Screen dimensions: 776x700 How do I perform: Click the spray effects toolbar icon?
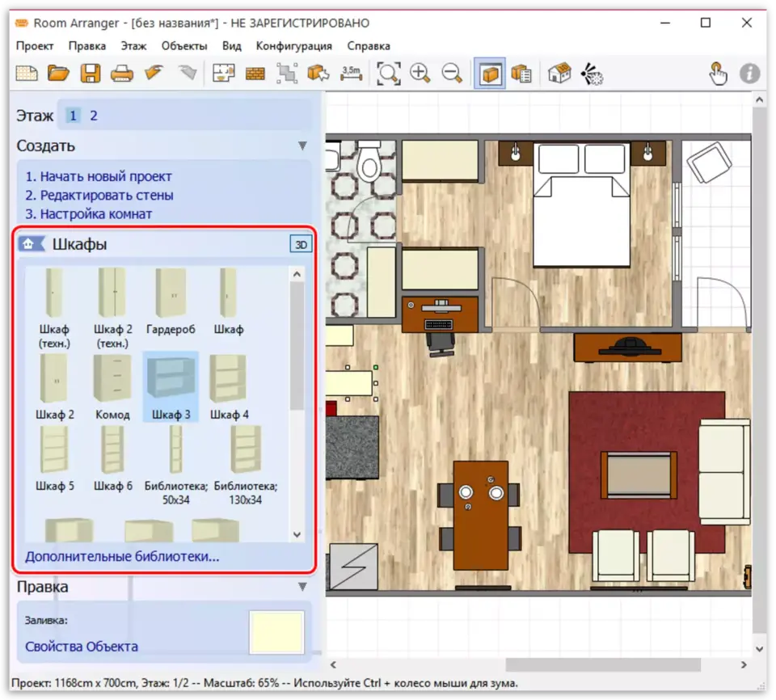tap(592, 74)
